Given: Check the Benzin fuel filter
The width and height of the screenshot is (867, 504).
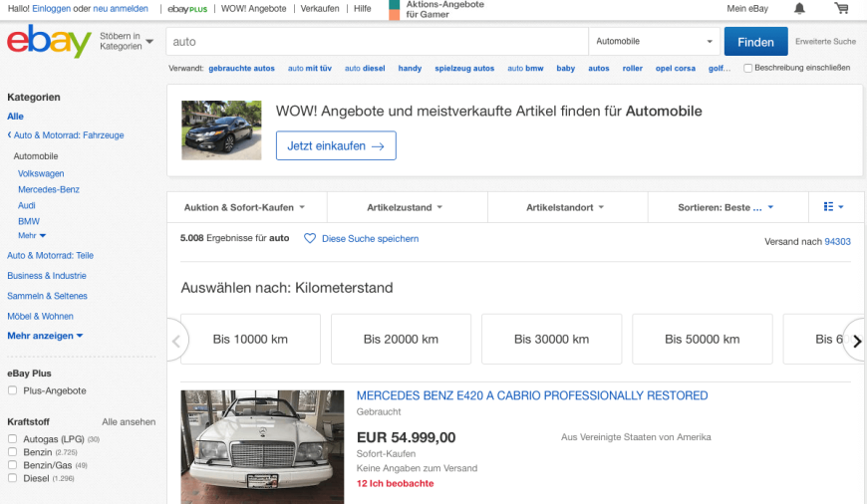Looking at the screenshot, I should (12, 452).
